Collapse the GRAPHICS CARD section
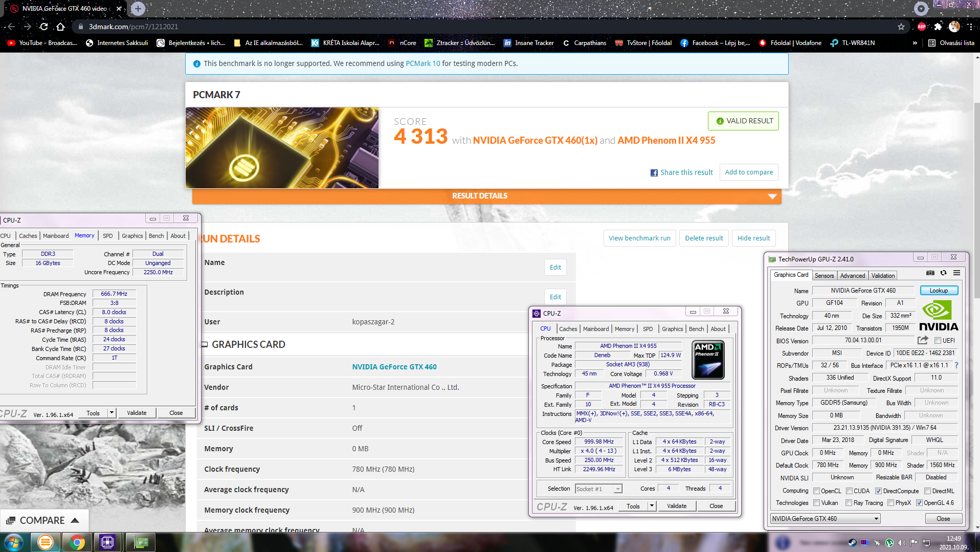The image size is (980, 552). pyautogui.click(x=204, y=345)
